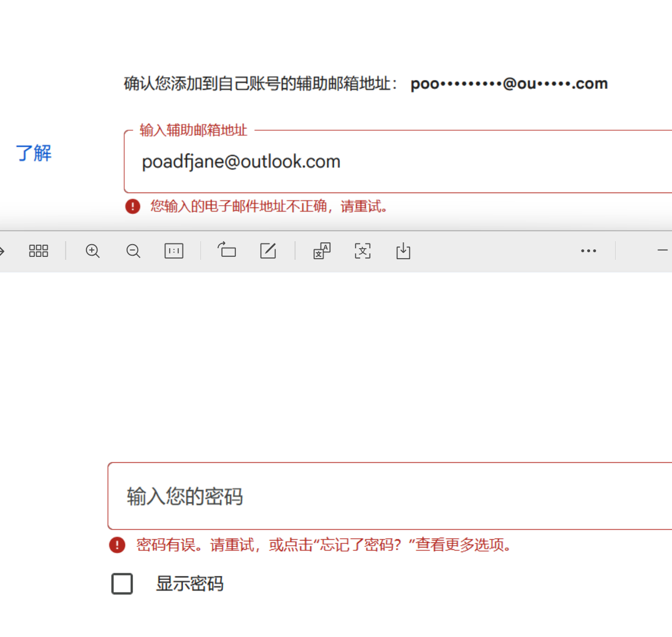Extract text with the OCR icon

pos(362,251)
